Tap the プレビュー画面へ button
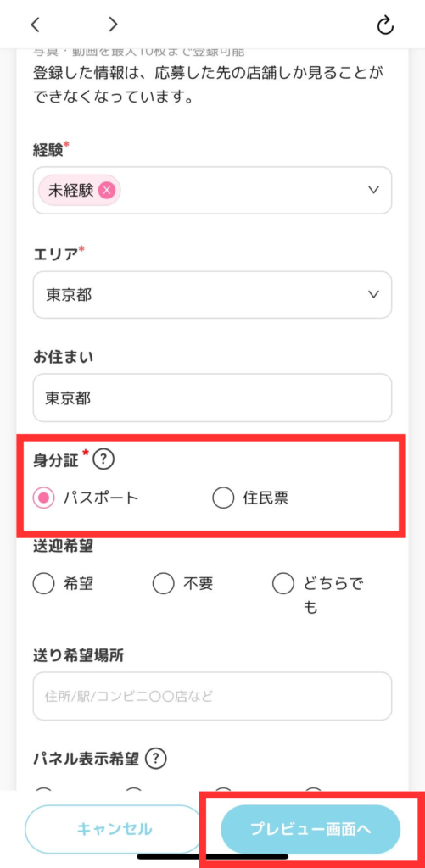 point(310,829)
